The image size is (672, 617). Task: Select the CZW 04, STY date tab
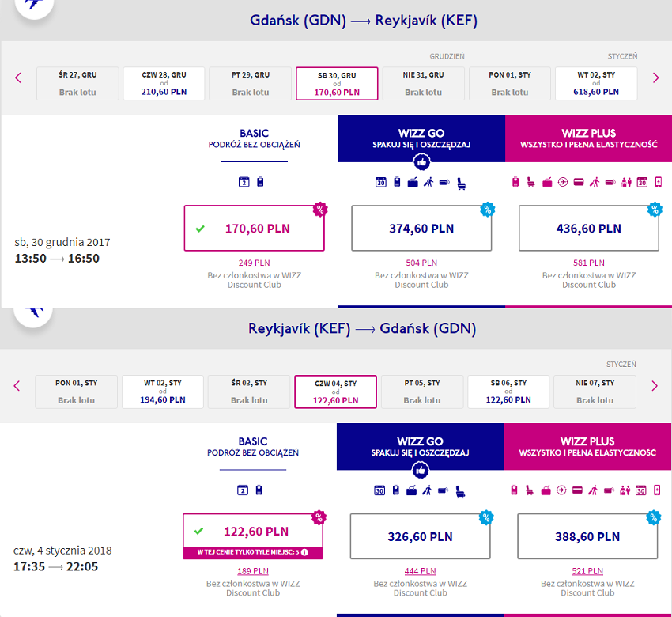[x=335, y=392]
